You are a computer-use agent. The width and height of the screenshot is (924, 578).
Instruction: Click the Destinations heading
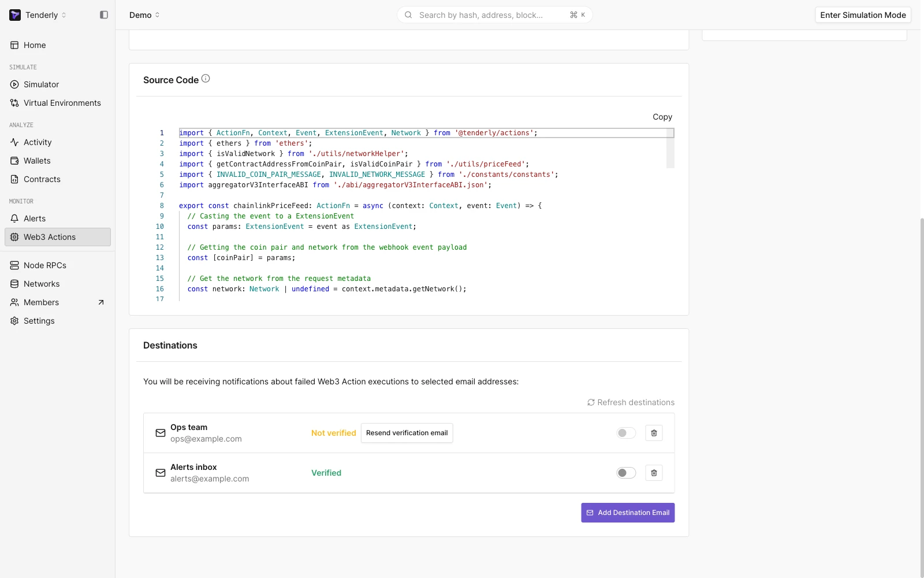point(170,345)
